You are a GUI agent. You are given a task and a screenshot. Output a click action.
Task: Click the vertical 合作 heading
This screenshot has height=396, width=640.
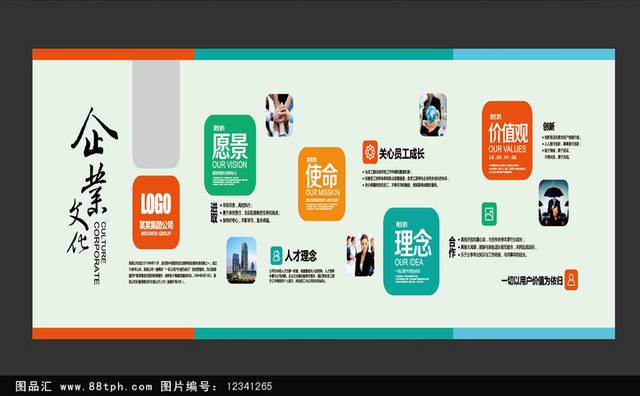click(452, 247)
